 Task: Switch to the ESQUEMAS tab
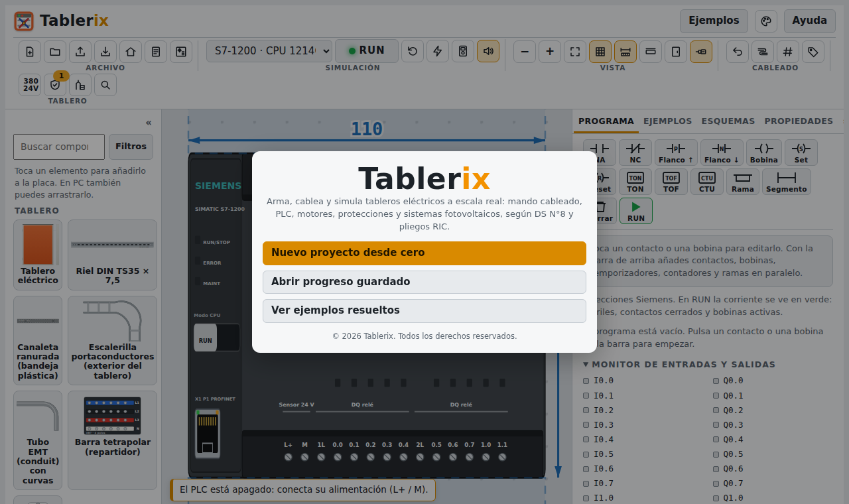pos(728,121)
